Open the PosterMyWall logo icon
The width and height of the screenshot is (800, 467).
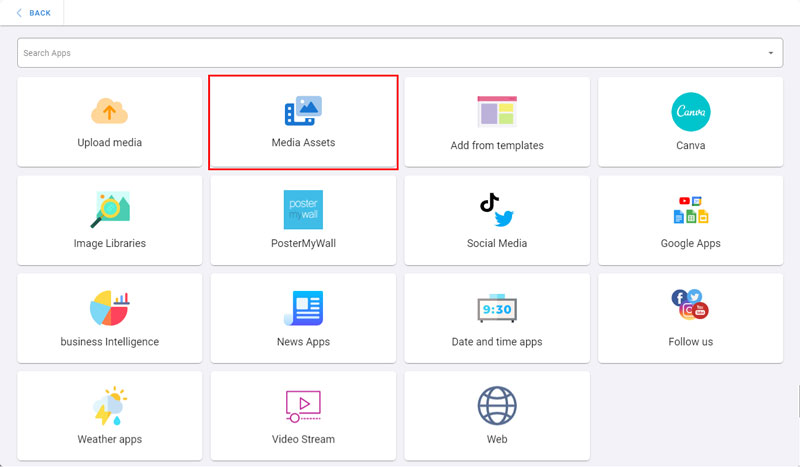303,209
